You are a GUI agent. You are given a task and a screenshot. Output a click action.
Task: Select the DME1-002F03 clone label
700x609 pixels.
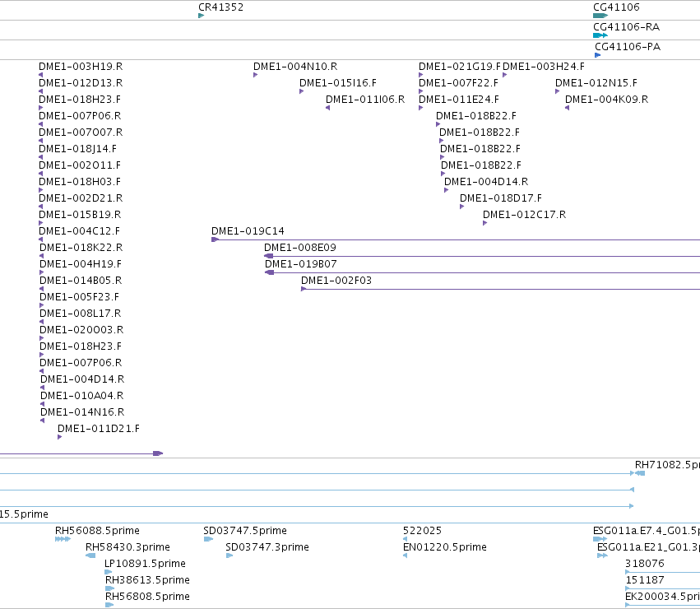[336, 281]
